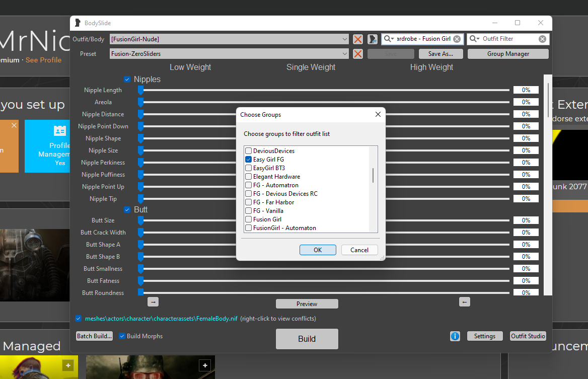
Task: Click the Nipple Tip 0% value field
Action: point(526,199)
